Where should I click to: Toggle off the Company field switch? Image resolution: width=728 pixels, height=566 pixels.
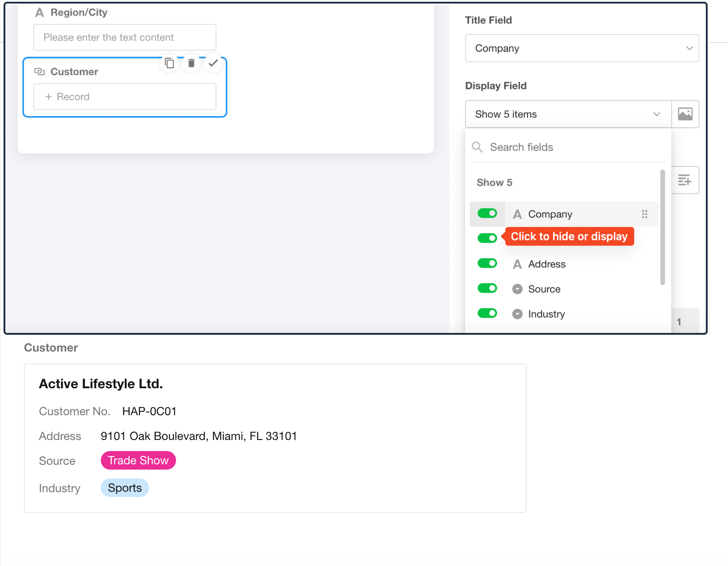click(x=487, y=214)
